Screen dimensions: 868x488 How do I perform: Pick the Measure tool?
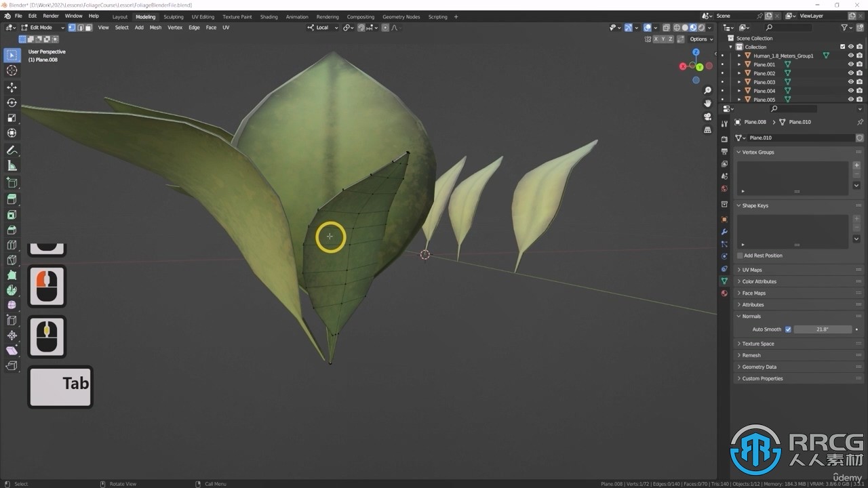12,166
